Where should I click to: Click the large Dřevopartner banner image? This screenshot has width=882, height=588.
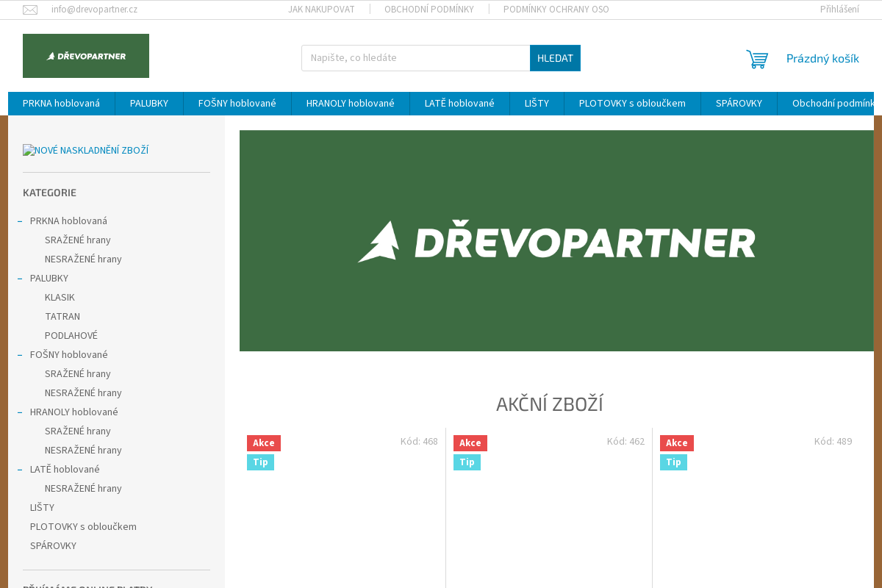click(556, 241)
